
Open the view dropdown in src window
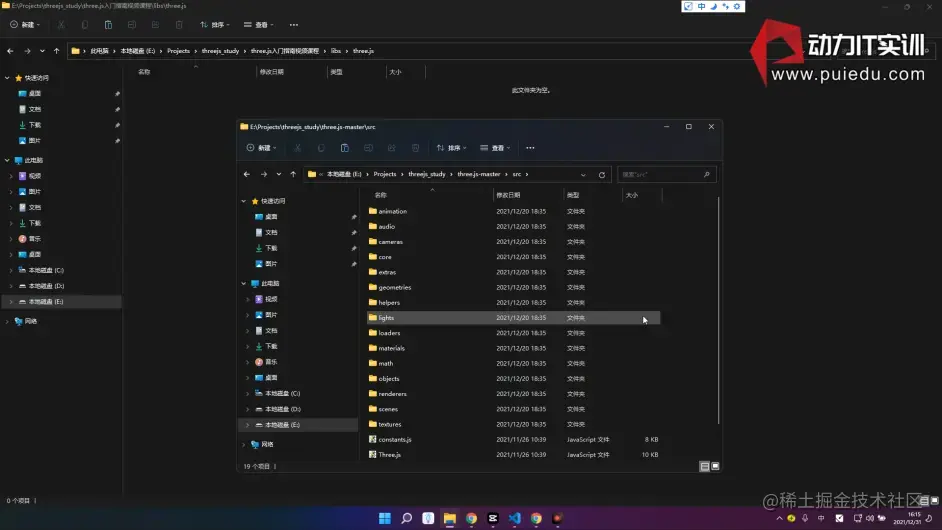click(495, 148)
